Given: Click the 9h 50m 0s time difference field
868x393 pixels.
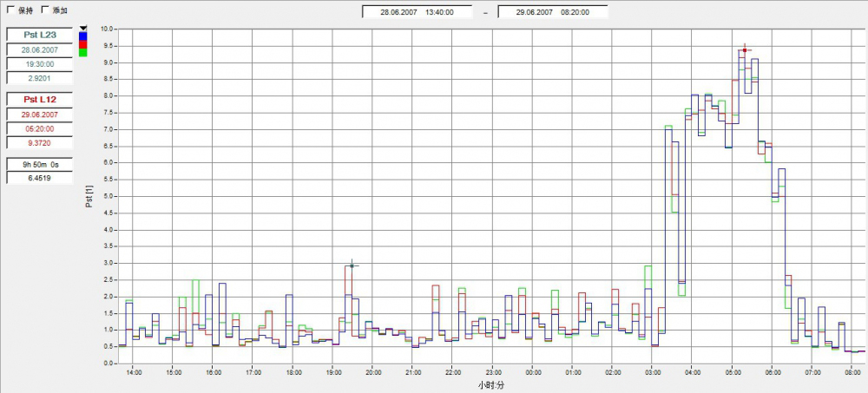Looking at the screenshot, I should pyautogui.click(x=42, y=163).
